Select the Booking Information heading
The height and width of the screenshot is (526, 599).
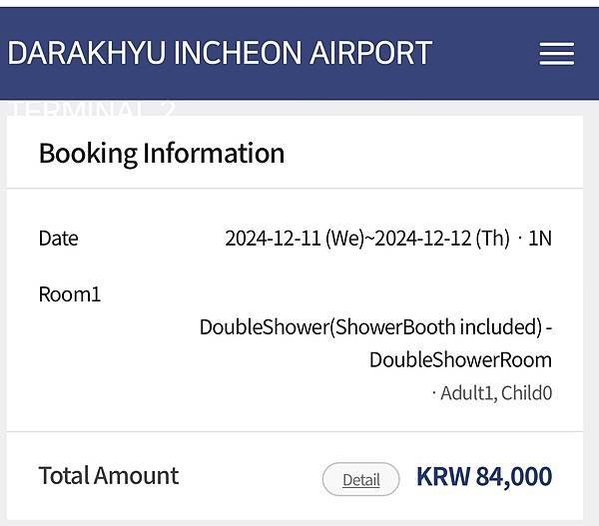(162, 154)
